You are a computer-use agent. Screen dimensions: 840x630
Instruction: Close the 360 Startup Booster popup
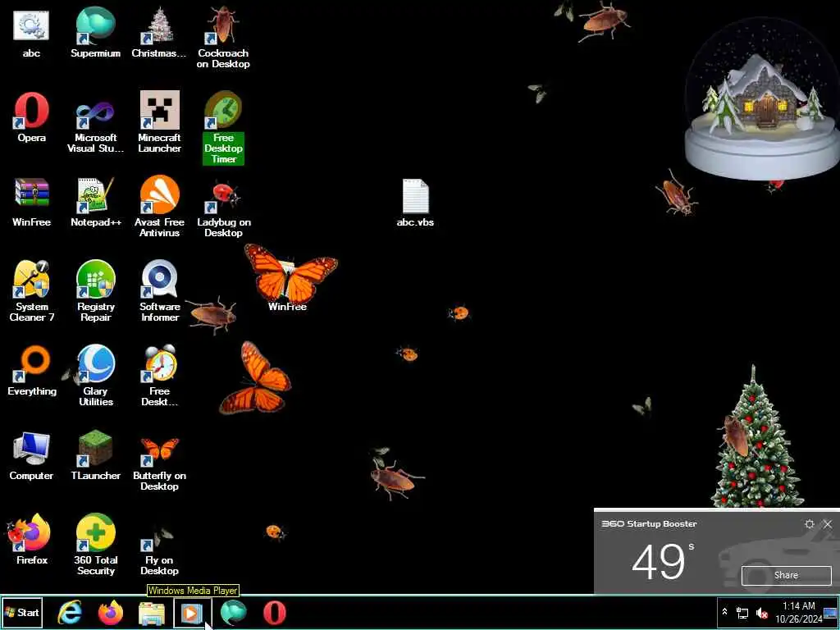click(828, 524)
